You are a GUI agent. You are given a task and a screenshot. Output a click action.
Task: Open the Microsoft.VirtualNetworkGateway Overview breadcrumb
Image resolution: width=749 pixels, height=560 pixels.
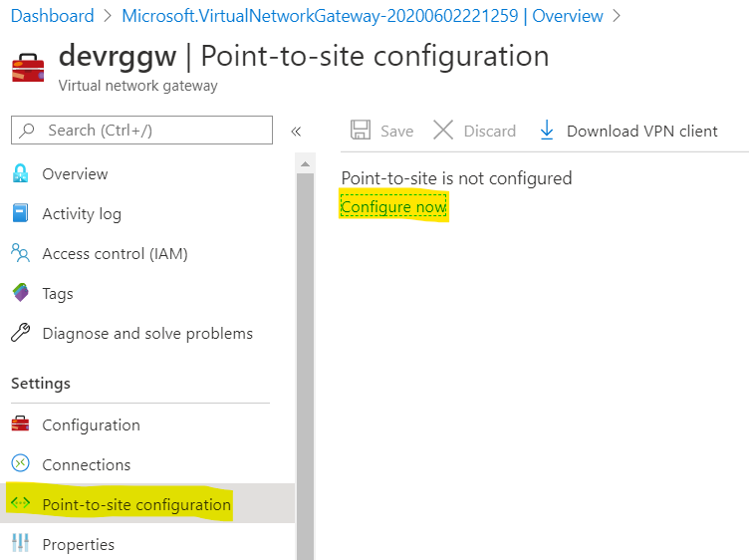(363, 16)
